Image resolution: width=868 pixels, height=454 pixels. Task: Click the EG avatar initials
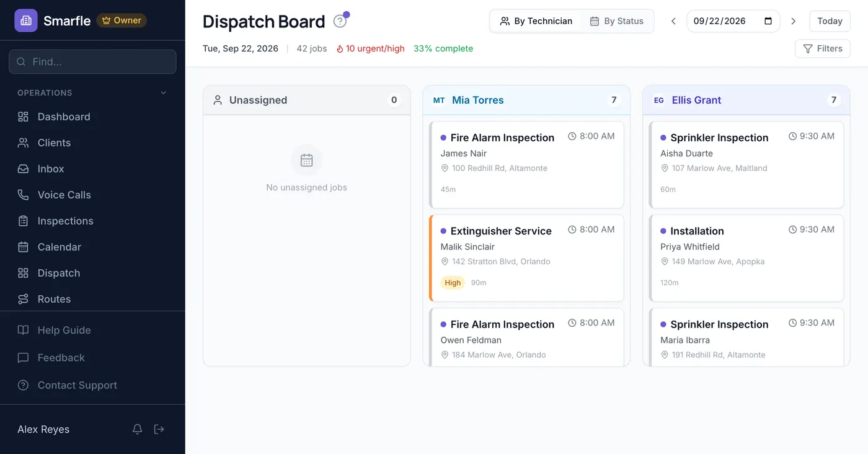[x=658, y=100]
